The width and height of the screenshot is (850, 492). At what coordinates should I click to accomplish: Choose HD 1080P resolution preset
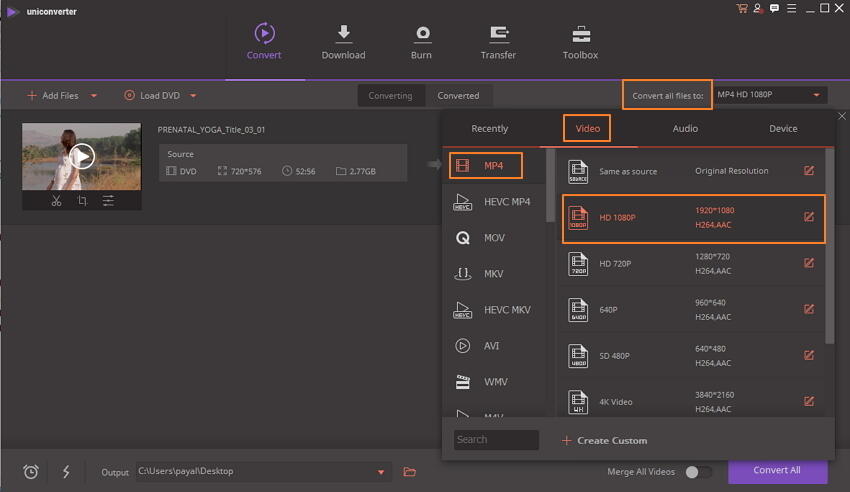(693, 218)
